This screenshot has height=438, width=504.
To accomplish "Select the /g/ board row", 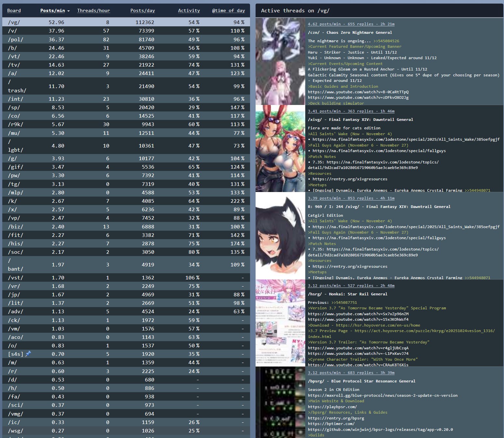I will point(126,158).
